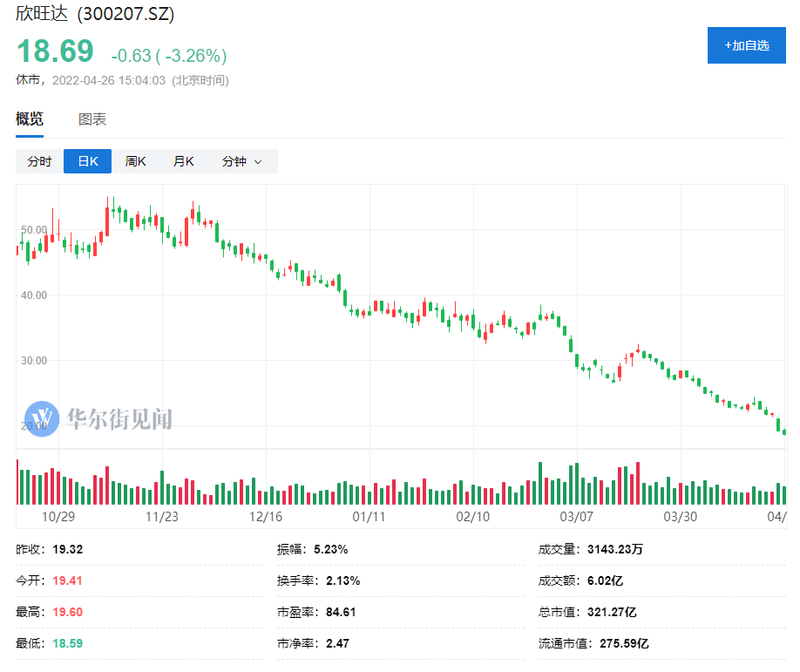Click the 最低 value 18.59
This screenshot has width=800, height=672.
tap(68, 643)
